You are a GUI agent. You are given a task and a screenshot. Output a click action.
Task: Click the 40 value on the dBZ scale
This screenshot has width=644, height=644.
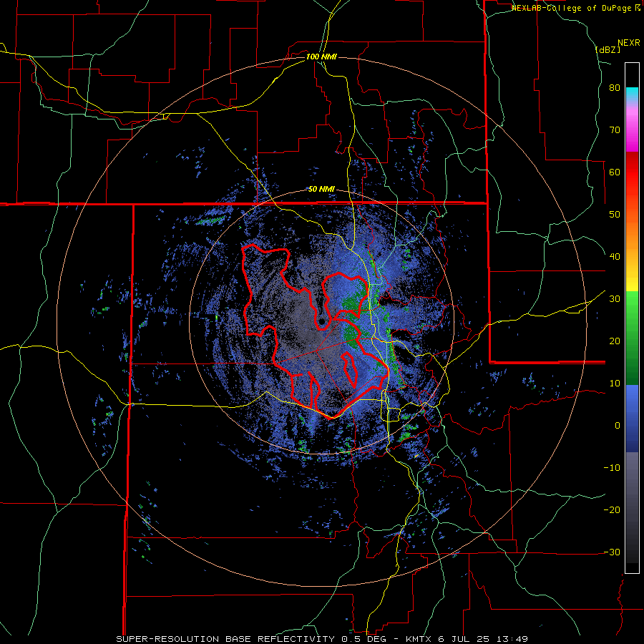pyautogui.click(x=615, y=257)
